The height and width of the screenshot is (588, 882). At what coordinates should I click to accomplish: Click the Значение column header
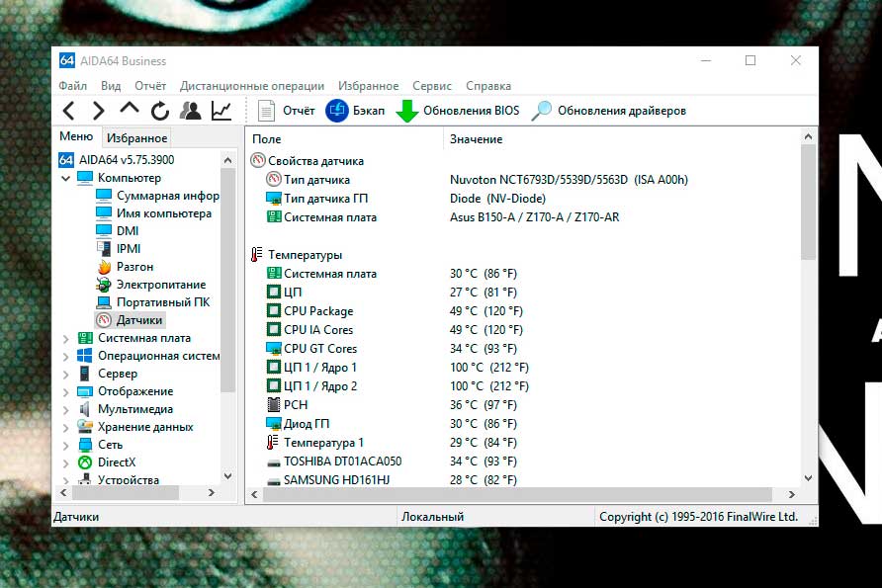[476, 139]
